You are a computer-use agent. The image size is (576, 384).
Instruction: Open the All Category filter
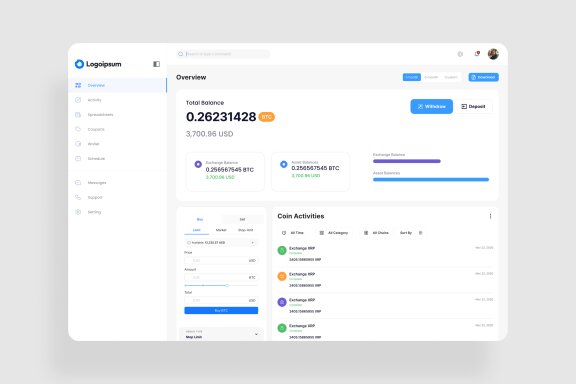334,233
